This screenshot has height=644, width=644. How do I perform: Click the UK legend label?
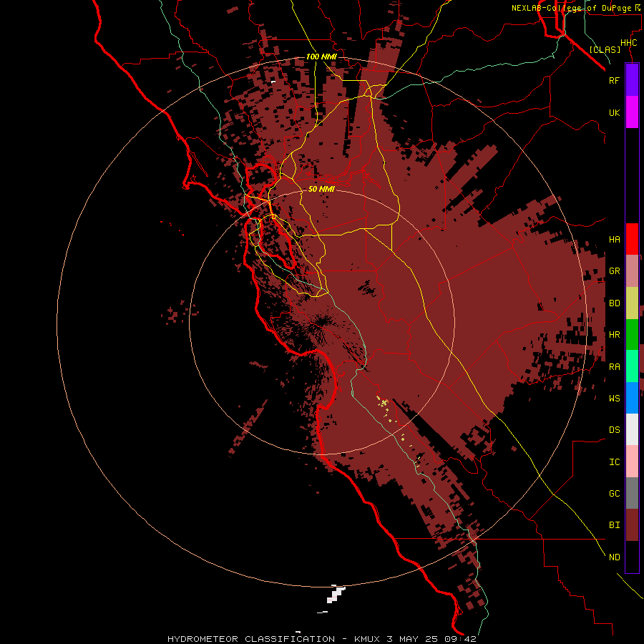tap(614, 112)
